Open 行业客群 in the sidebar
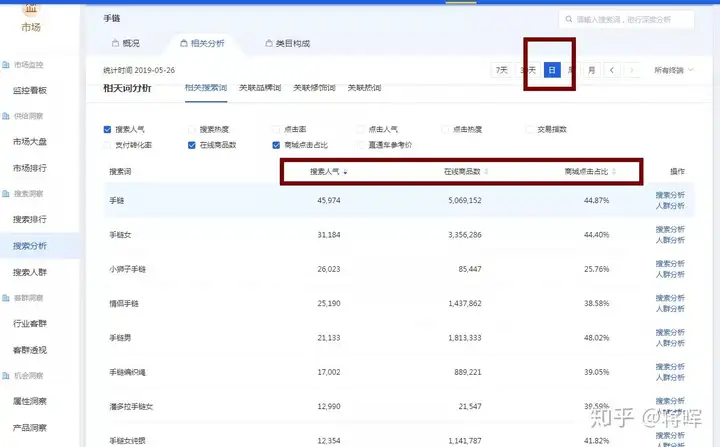This screenshot has width=720, height=447. [x=30, y=324]
